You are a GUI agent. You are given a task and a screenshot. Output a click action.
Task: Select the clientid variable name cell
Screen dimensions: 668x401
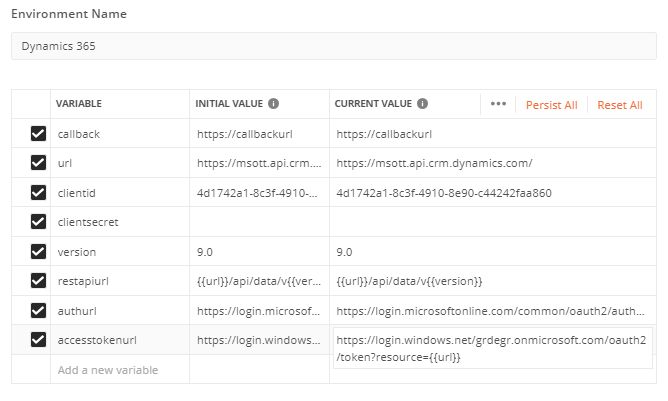point(120,193)
